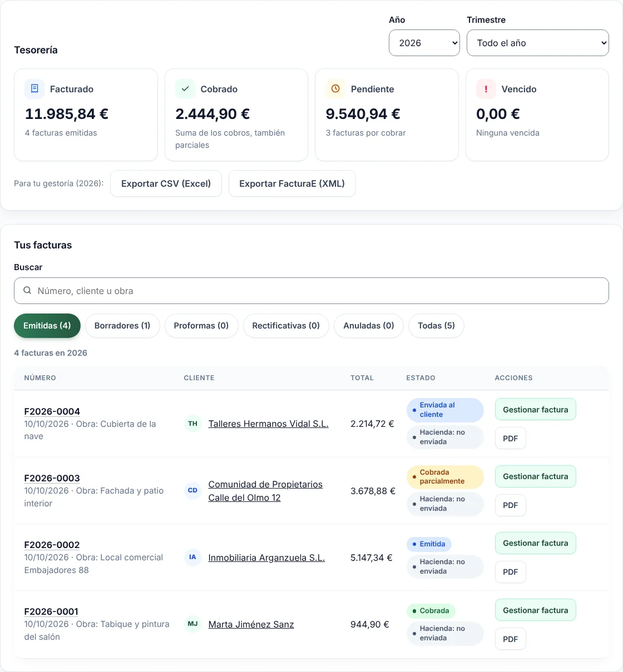Click the Pendiente clock icon
Viewport: 623px width, 672px height.
coord(335,89)
